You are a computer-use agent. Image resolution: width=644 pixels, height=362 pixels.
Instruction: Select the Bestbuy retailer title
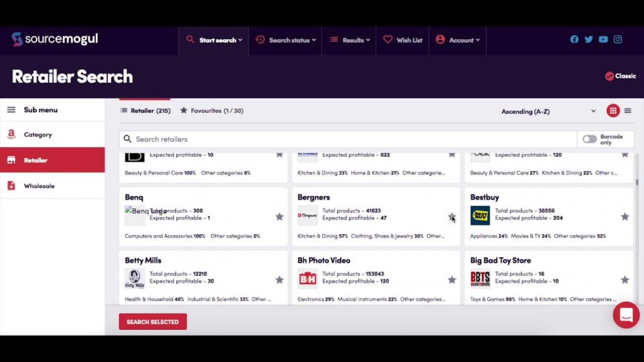pos(485,197)
